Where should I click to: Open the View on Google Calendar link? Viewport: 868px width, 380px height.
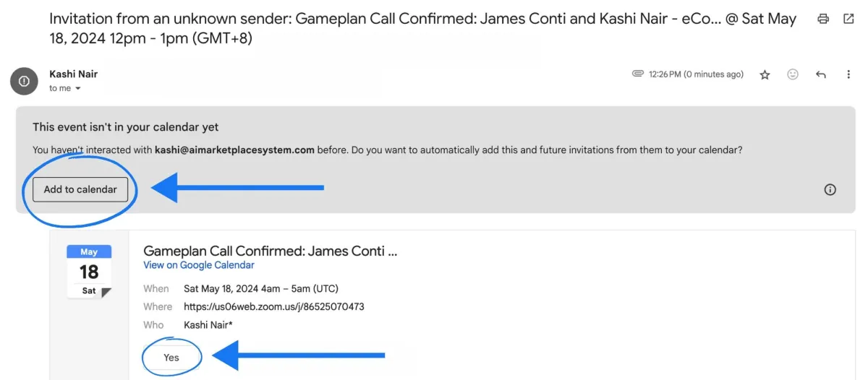point(199,265)
